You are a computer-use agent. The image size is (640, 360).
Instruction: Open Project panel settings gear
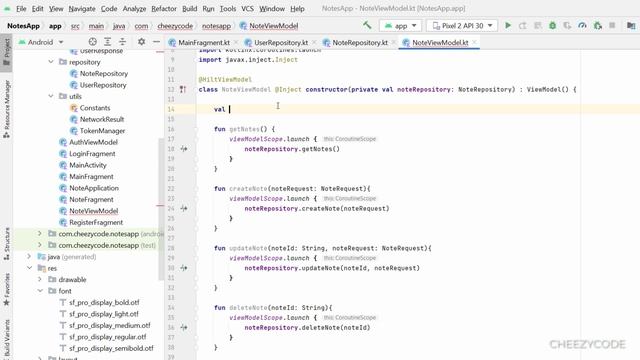click(x=141, y=42)
